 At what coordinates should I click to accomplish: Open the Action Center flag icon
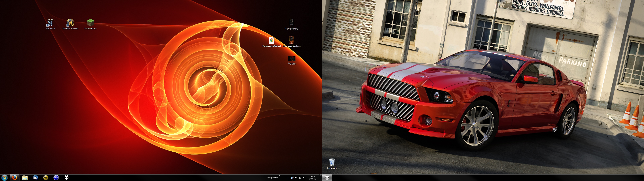tap(296, 178)
